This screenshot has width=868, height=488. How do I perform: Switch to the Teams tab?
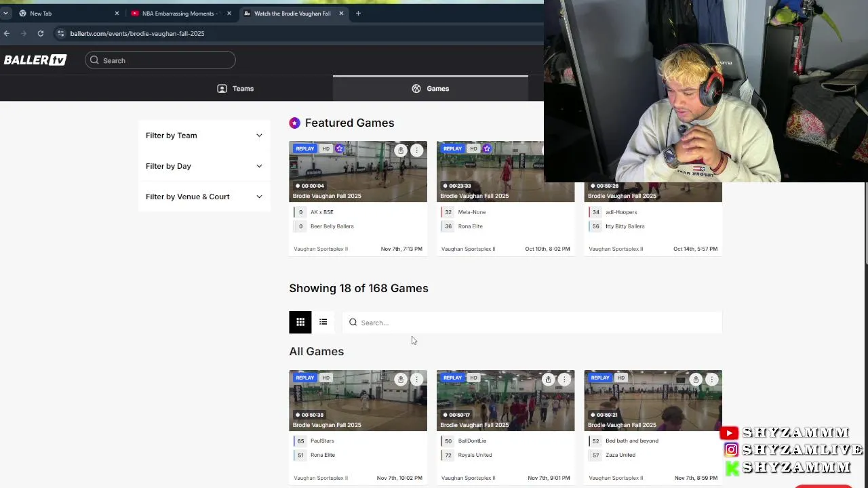click(235, 89)
